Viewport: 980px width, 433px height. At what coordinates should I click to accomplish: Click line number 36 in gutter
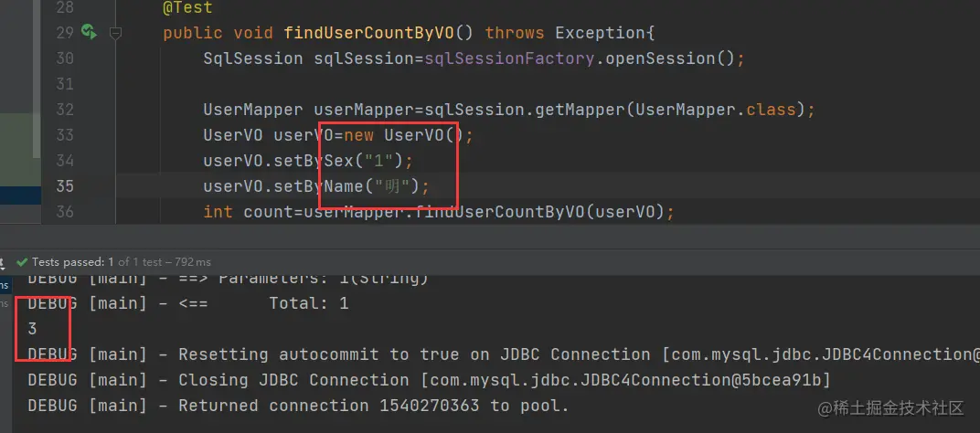pyautogui.click(x=64, y=212)
